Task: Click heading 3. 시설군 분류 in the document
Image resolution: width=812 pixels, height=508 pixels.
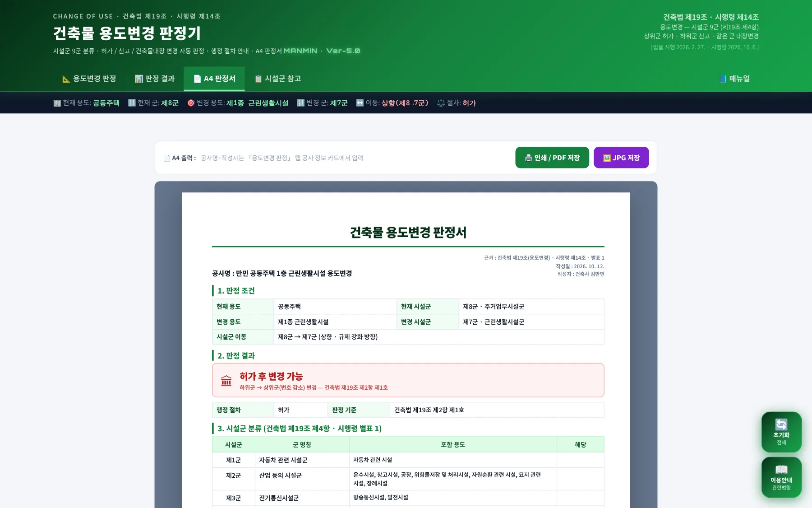Action: click(300, 428)
